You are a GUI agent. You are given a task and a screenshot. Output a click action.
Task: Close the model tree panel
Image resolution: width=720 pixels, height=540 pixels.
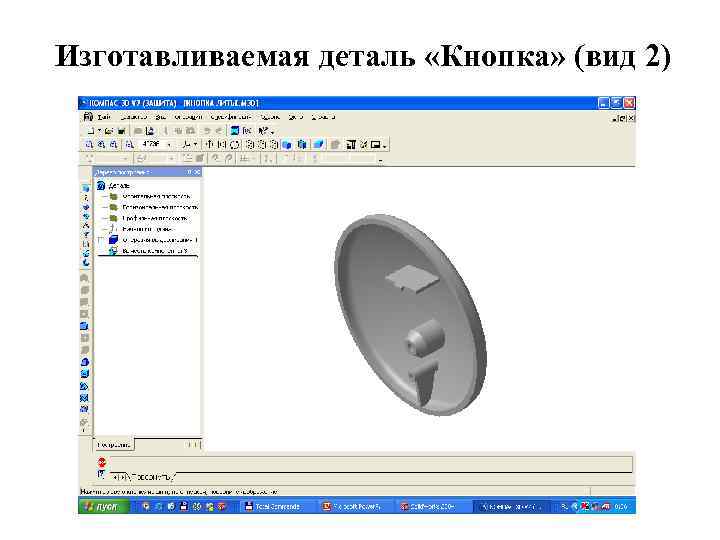(197, 172)
